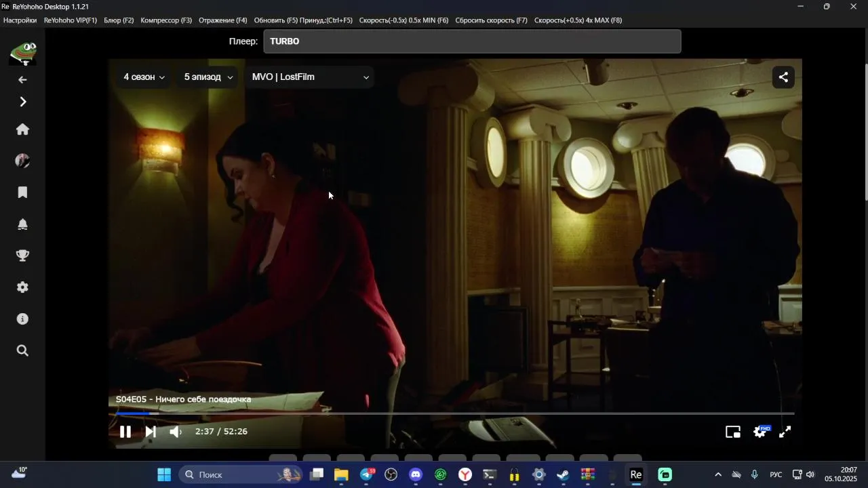
Task: Open notifications bell in sidebar
Action: (x=22, y=224)
